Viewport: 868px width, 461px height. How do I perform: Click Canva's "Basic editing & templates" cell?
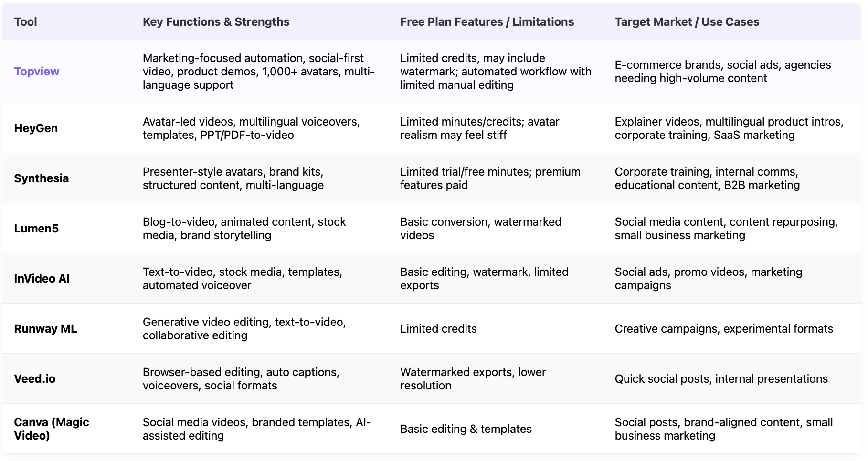[466, 429]
